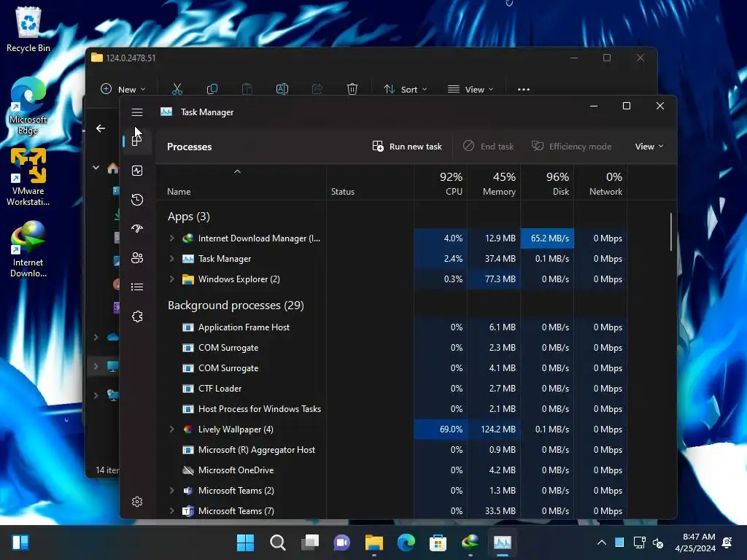Open Performance tab in Task Manager sidebar
This screenshot has height=560, width=747.
(x=137, y=171)
